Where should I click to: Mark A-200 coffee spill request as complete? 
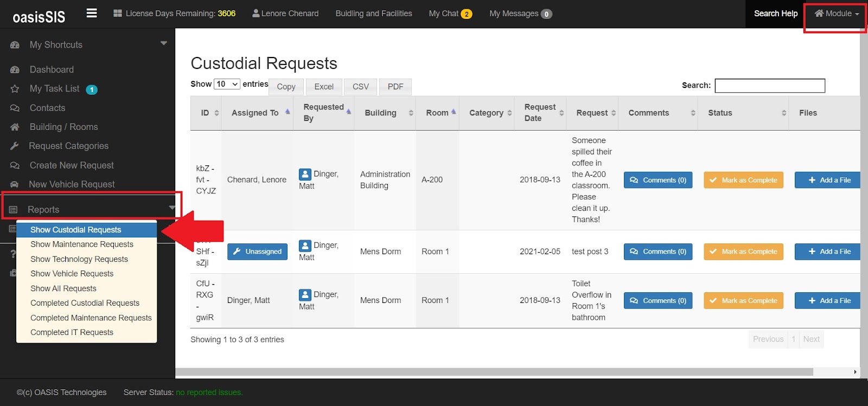tap(743, 180)
